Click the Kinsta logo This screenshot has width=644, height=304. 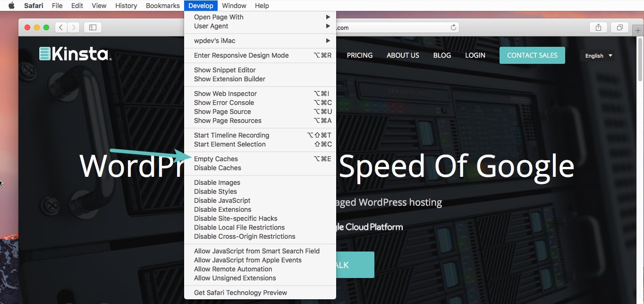coord(76,54)
